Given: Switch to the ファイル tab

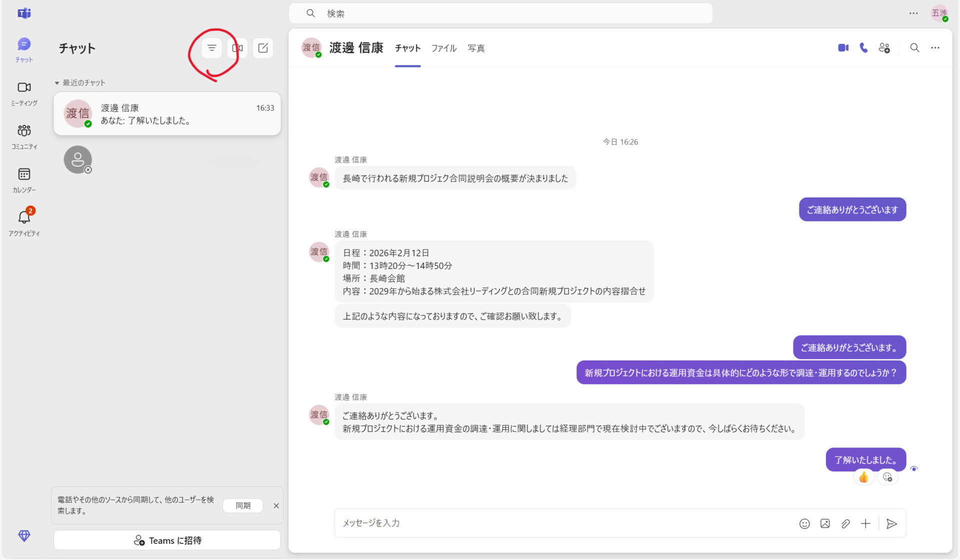Looking at the screenshot, I should [x=443, y=48].
